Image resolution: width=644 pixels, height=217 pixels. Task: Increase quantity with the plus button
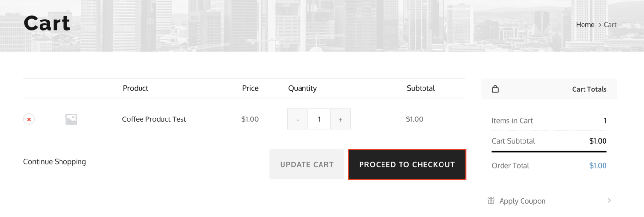pos(341,119)
